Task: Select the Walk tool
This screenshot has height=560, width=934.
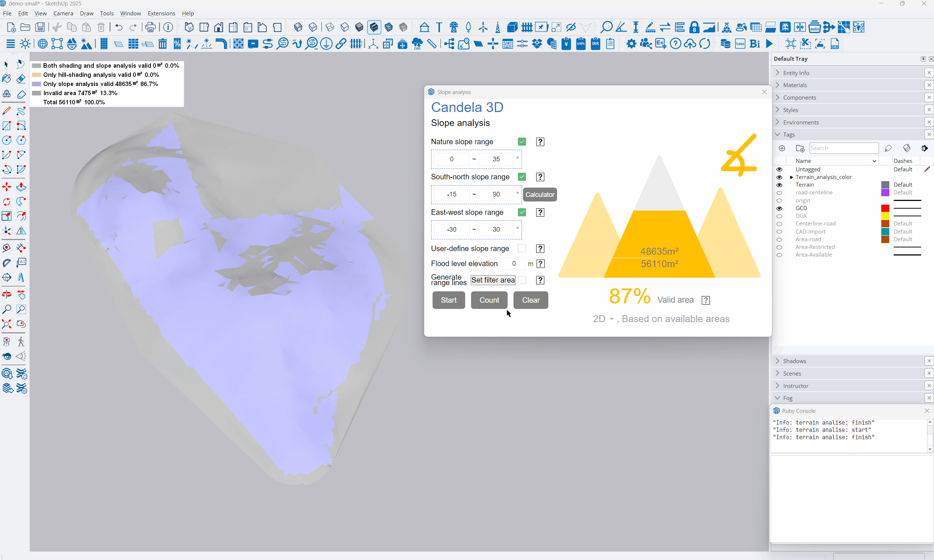Action: tap(21, 341)
